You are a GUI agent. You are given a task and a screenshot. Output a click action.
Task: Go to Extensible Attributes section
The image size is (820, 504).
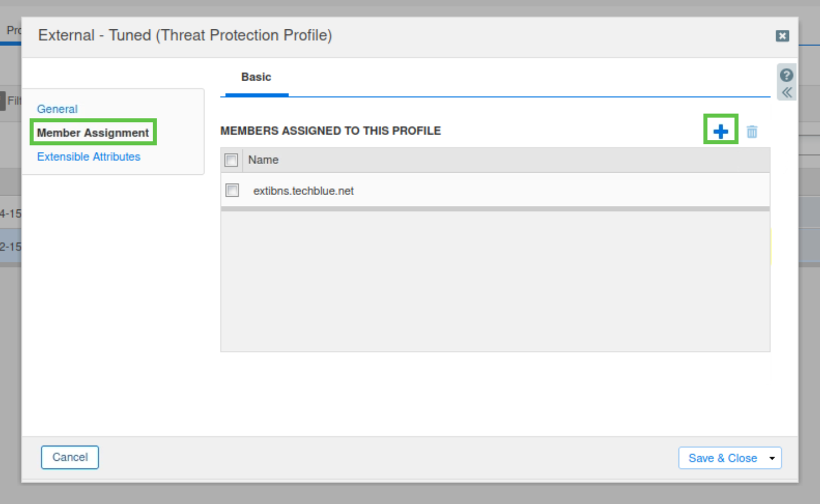click(89, 156)
